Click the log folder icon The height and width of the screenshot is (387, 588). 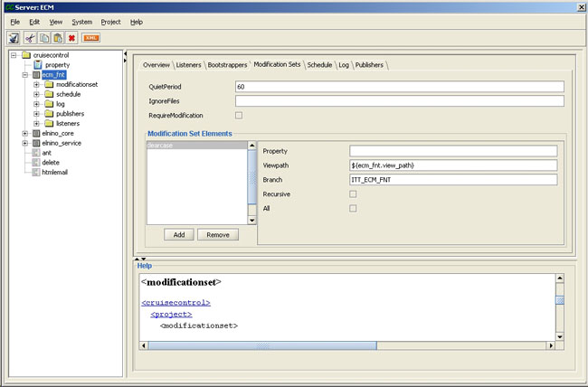click(x=49, y=104)
